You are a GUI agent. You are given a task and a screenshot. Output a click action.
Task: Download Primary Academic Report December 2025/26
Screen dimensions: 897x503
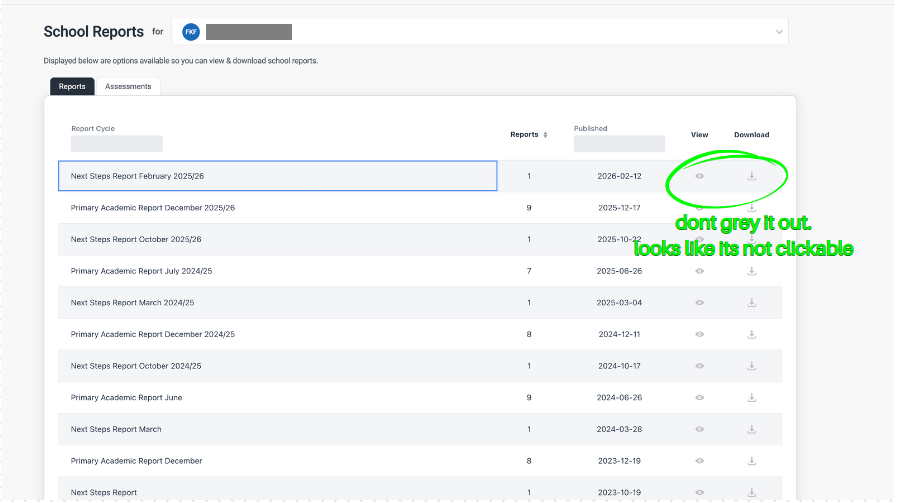(751, 207)
